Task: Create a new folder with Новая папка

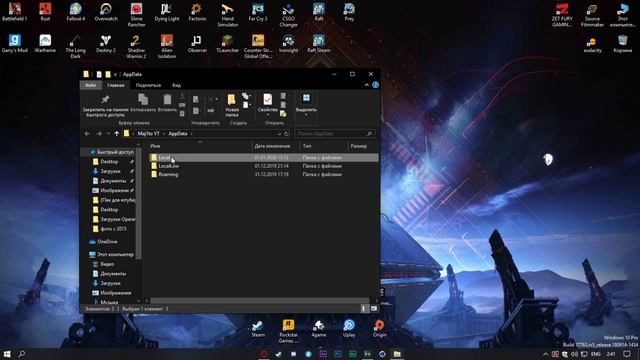Action: [231, 105]
